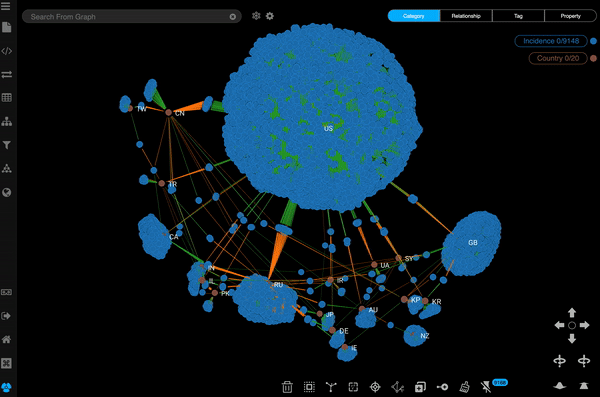Click the node edge connector icon
600x397 pixels.
(442, 387)
